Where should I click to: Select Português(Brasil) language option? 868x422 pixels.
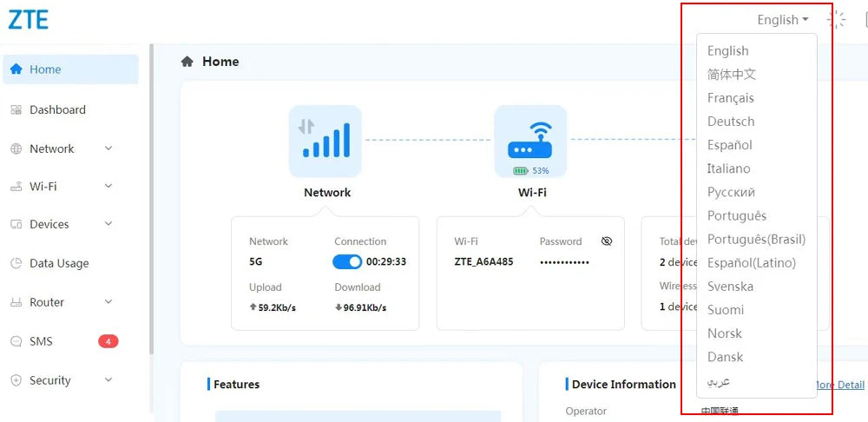pos(756,239)
